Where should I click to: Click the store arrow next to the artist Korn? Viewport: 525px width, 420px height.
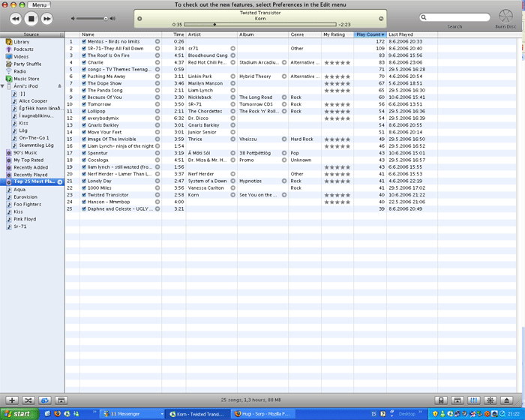coord(233,195)
